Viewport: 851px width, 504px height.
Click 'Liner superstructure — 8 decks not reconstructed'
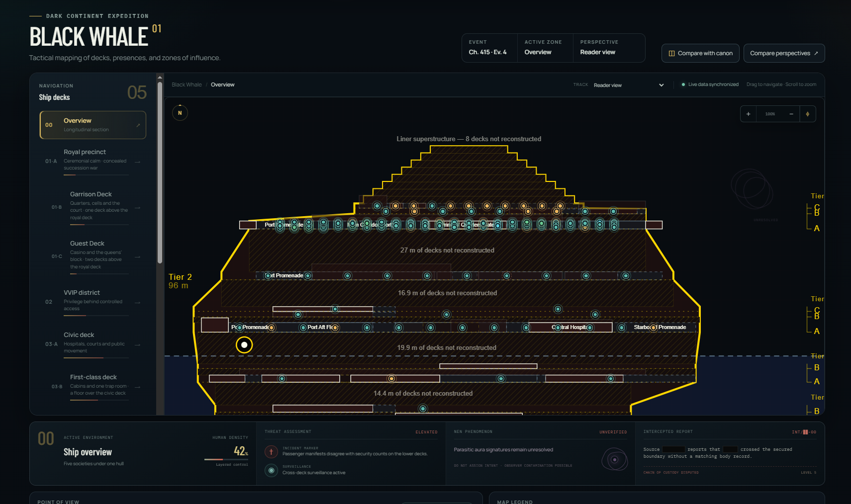tap(469, 139)
